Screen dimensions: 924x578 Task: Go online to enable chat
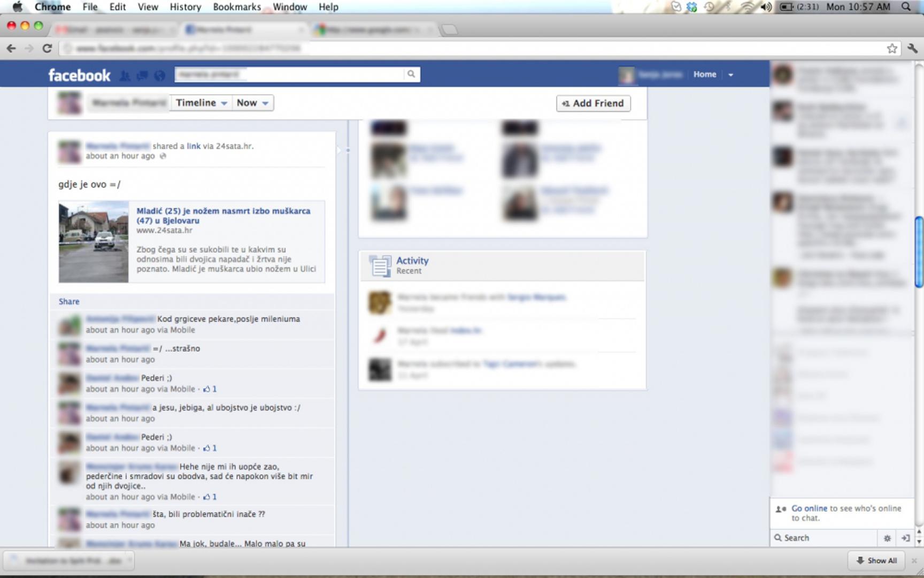click(809, 508)
